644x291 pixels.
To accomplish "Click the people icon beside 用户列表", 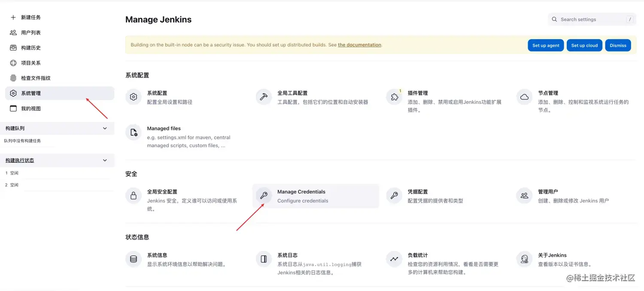I will tap(13, 33).
